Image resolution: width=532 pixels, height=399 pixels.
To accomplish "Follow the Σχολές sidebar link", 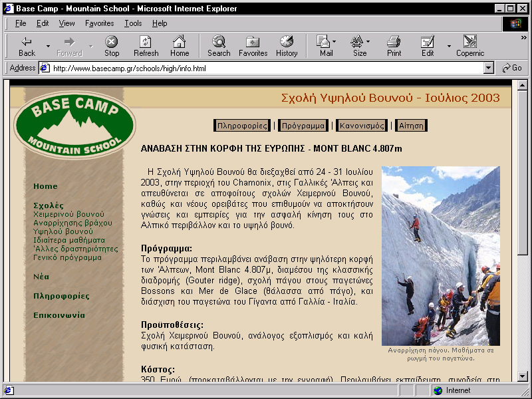I will (49, 205).
